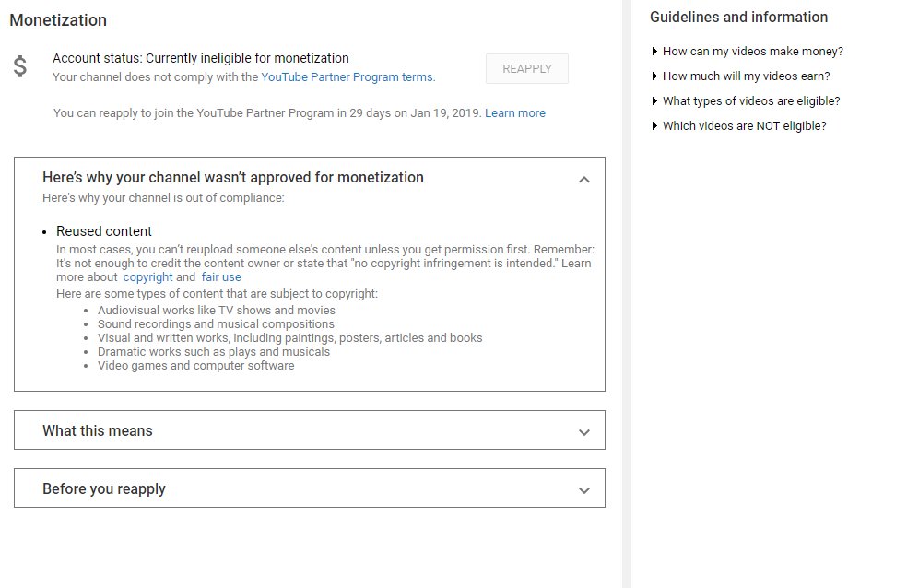This screenshot has width=907, height=588.
Task: Click the dollar sign monetization icon
Action: 20,66
